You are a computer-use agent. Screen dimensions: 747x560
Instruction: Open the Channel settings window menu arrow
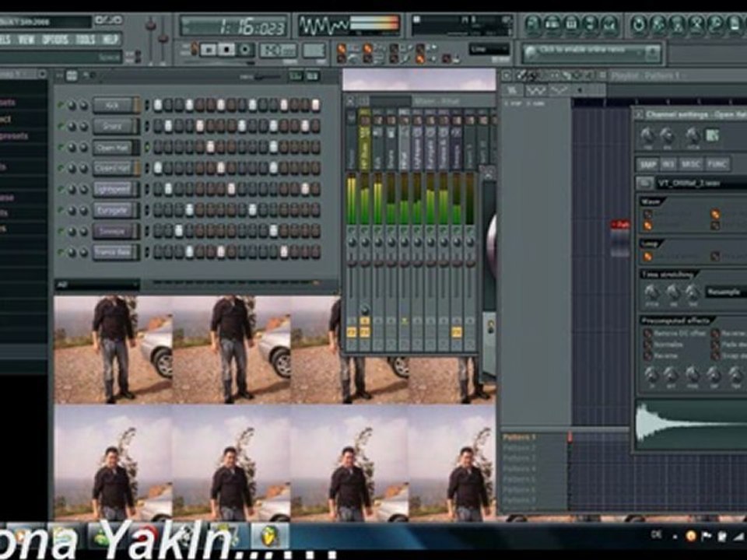pyautogui.click(x=639, y=115)
